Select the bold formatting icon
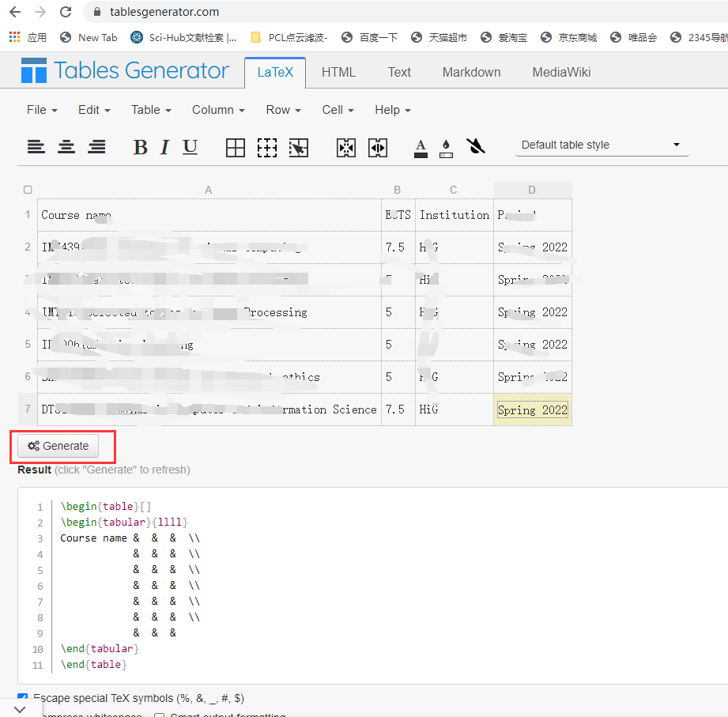The width and height of the screenshot is (728, 717). (140, 147)
